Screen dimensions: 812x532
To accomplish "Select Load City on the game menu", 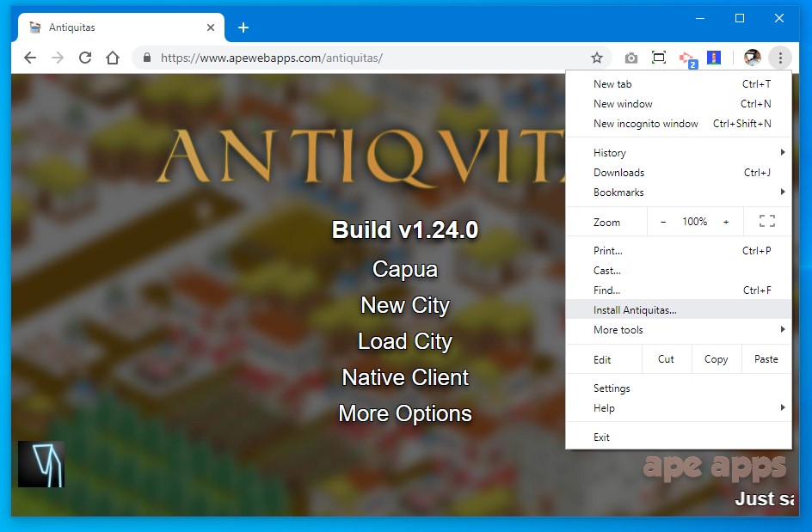I will pyautogui.click(x=405, y=341).
